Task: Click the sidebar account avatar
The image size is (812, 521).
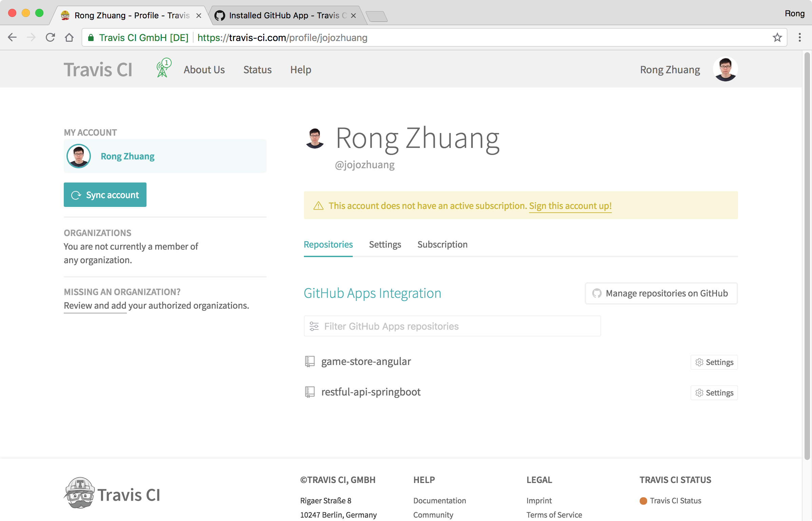Action: tap(79, 156)
